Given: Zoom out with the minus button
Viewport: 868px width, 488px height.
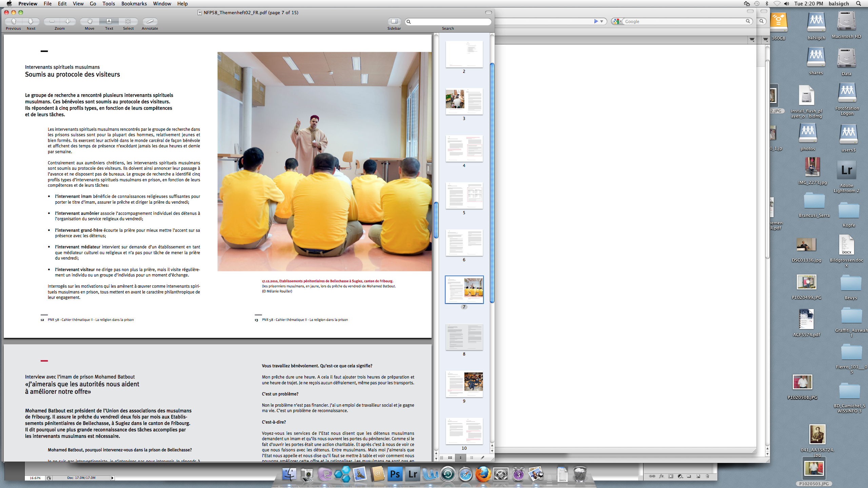Looking at the screenshot, I should click(52, 21).
